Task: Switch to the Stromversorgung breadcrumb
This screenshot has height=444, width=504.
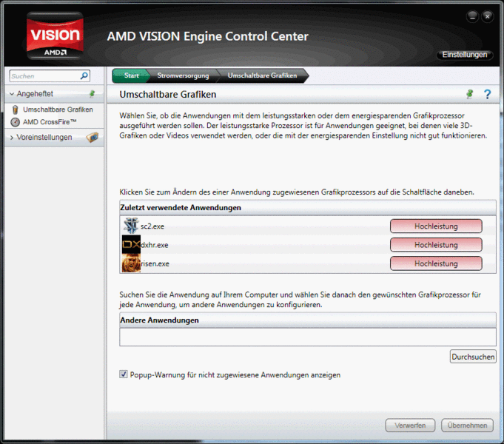Action: tap(183, 75)
